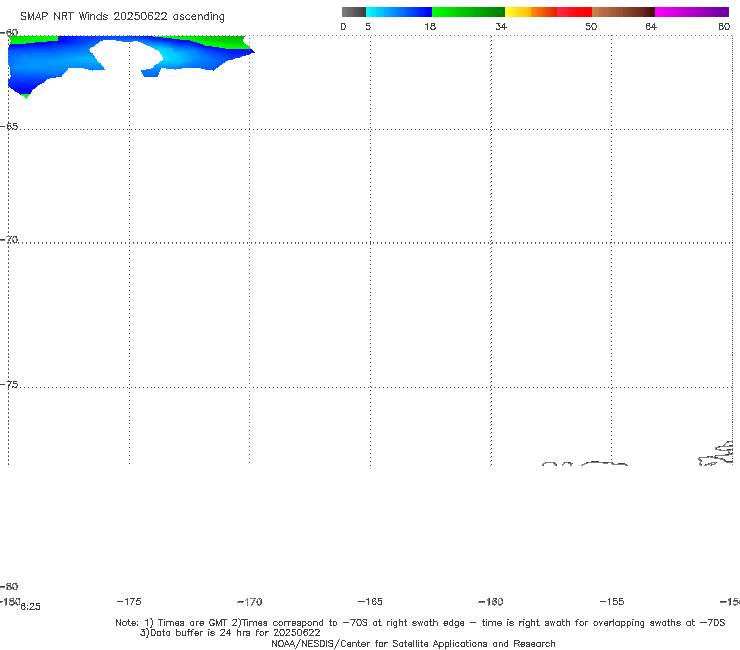Screen dimensions: 740x650
Task: Click the yellow-red 34-50 knot color bar segment
Action: pyautogui.click(x=548, y=12)
